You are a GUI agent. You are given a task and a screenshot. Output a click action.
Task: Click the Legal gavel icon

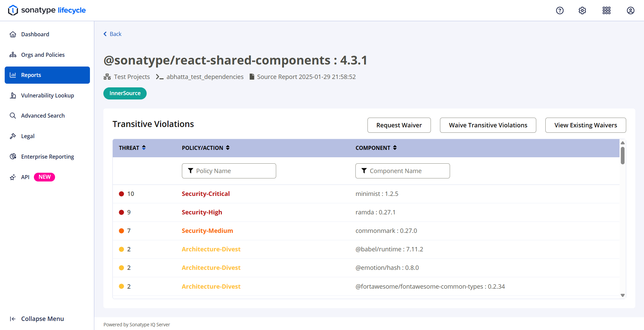[13, 136]
